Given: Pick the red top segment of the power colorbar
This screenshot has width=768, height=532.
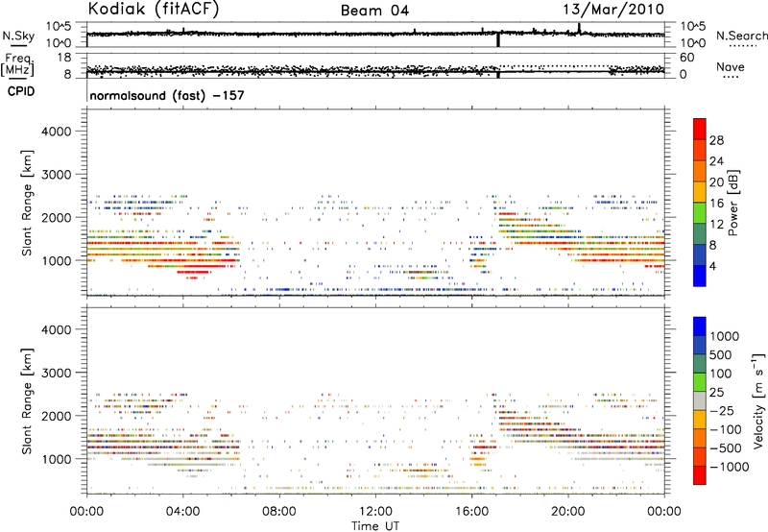Looking at the screenshot, I should tap(700, 129).
